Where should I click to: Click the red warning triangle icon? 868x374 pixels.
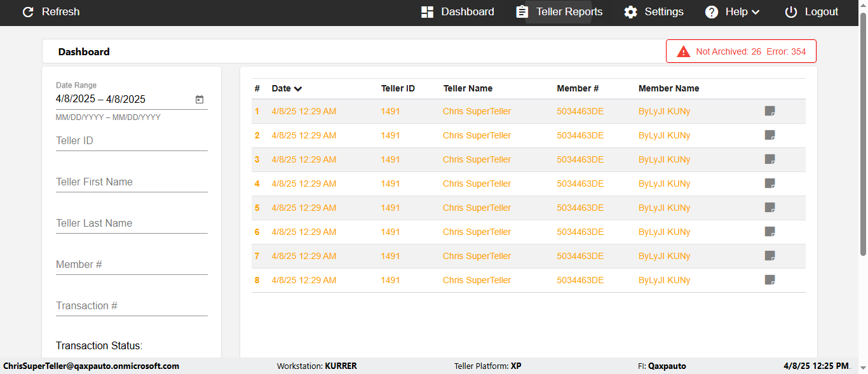(x=684, y=51)
